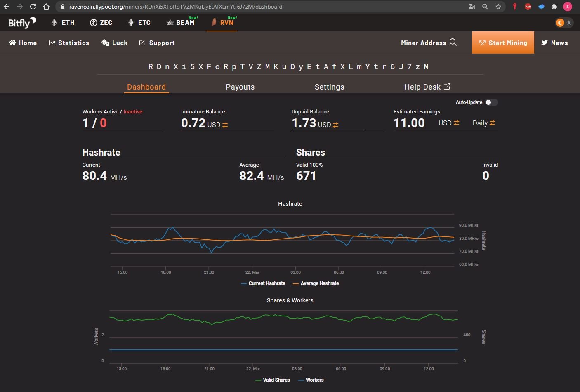Swap Estimated Earnings USD currency icon
580x392 pixels.
click(456, 123)
